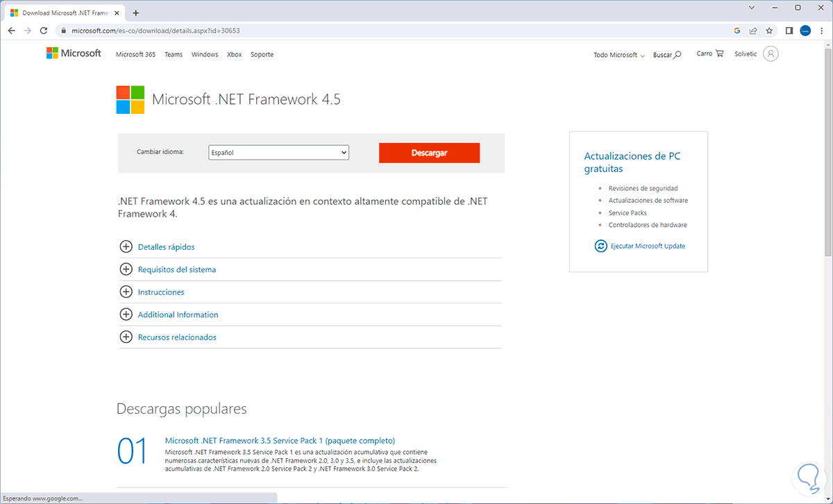Image resolution: width=833 pixels, height=504 pixels.
Task: Open the Chrome three-dot menu
Action: click(821, 31)
